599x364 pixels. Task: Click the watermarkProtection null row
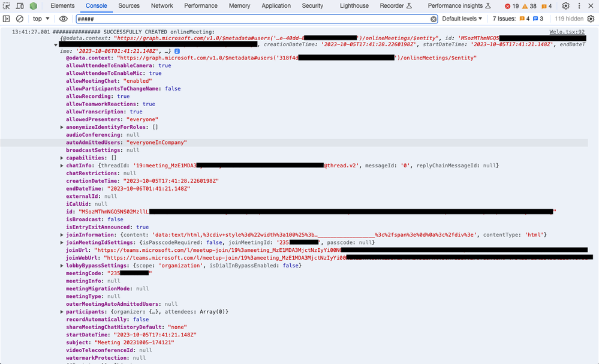(106, 358)
